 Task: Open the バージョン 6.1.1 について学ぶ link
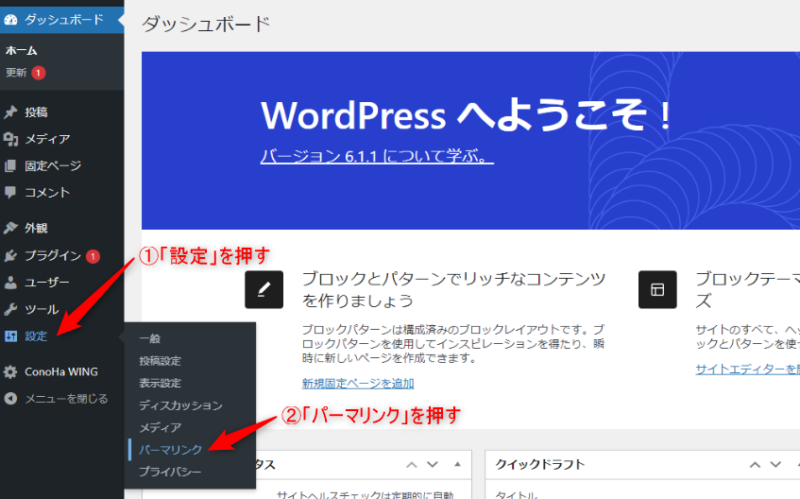pyautogui.click(x=377, y=156)
